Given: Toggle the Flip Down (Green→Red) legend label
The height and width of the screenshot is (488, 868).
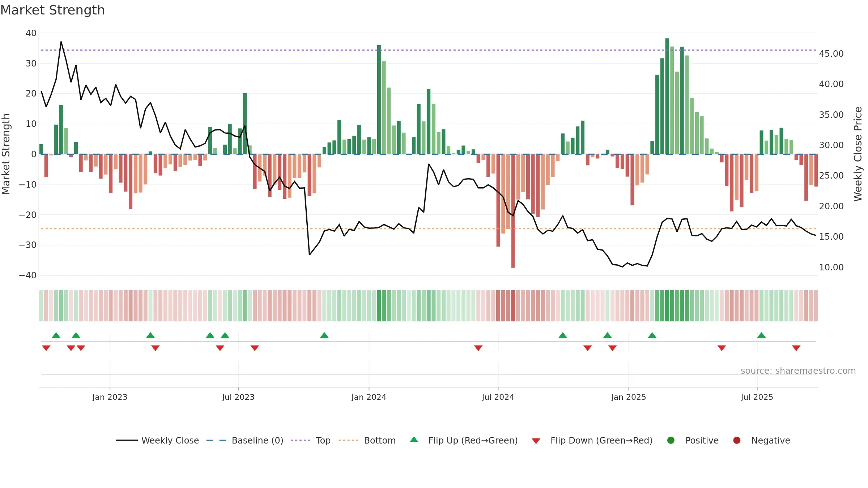Looking at the screenshot, I should point(601,440).
